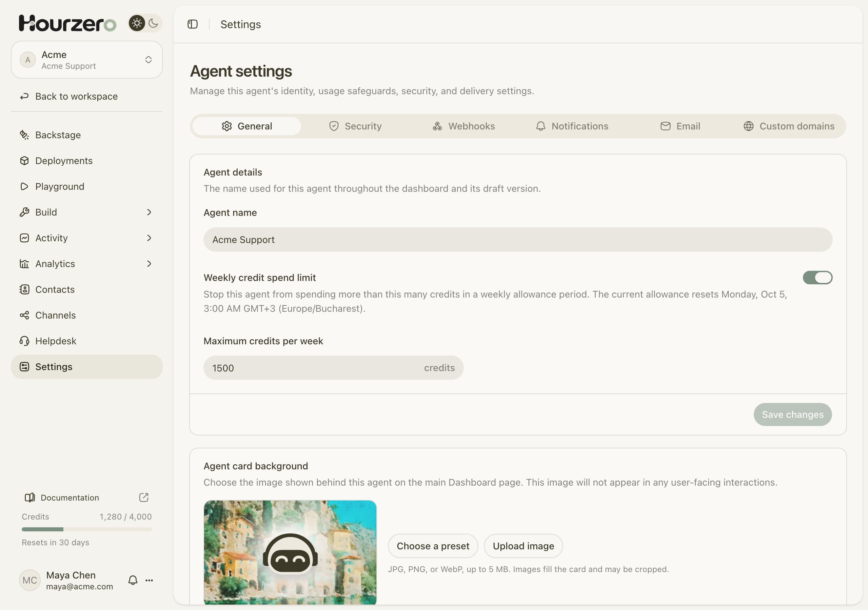Viewport: 868px width, 610px height.
Task: Click the Upload image button
Action: point(523,546)
